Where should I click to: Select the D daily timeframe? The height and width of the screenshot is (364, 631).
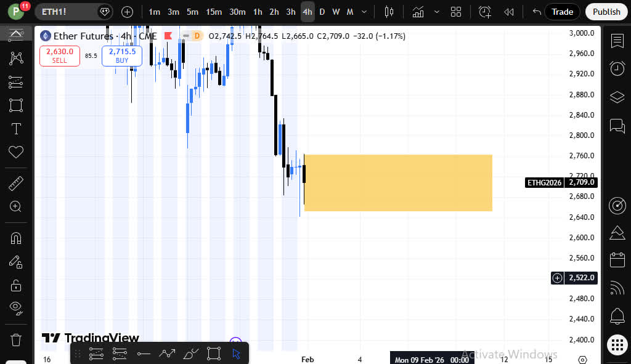322,12
